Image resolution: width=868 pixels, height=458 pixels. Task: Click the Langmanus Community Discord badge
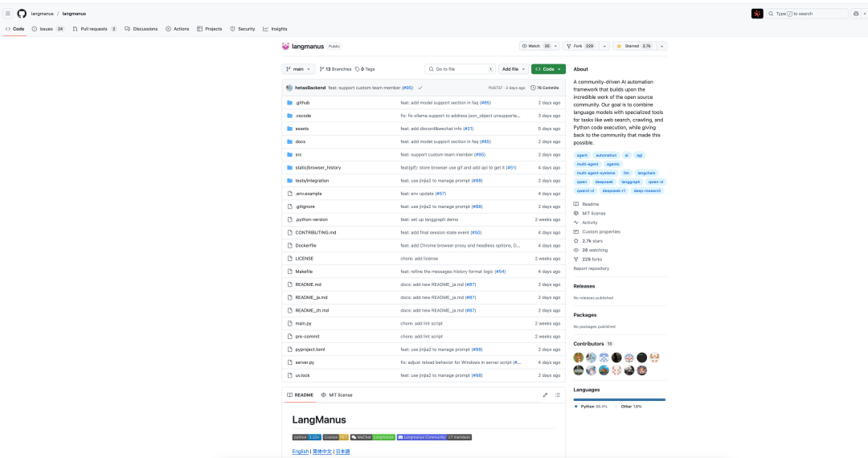(434, 438)
